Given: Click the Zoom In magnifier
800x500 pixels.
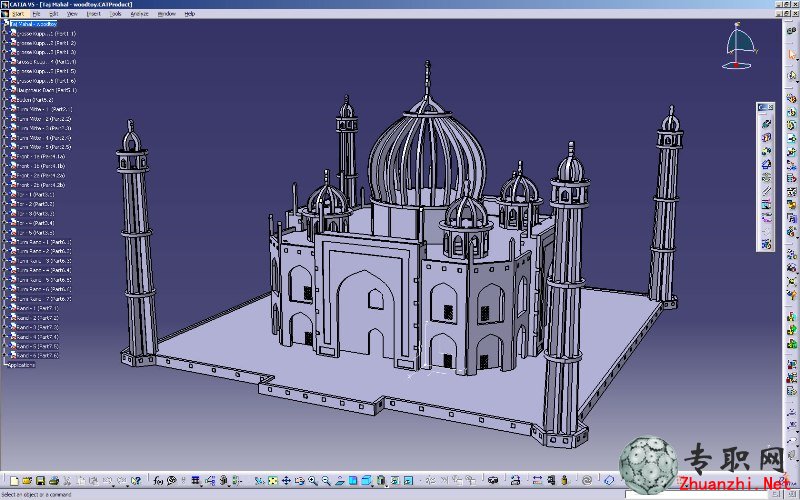Looking at the screenshot, I should click(313, 481).
